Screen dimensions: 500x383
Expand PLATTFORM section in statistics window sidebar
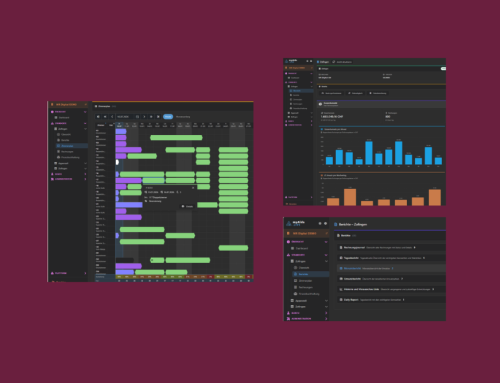[311, 197]
